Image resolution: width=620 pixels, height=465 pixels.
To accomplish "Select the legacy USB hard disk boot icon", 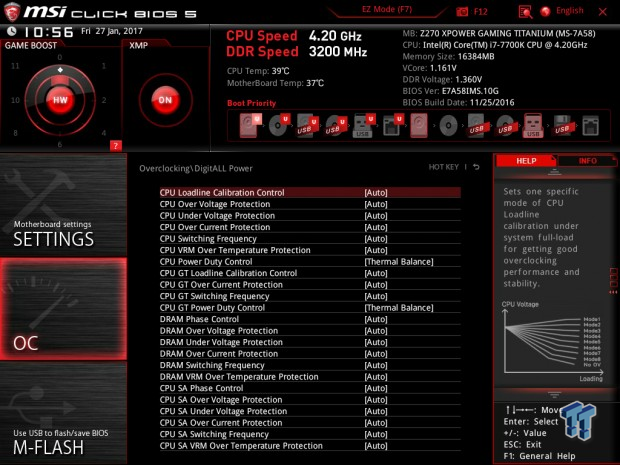I will pos(477,125).
